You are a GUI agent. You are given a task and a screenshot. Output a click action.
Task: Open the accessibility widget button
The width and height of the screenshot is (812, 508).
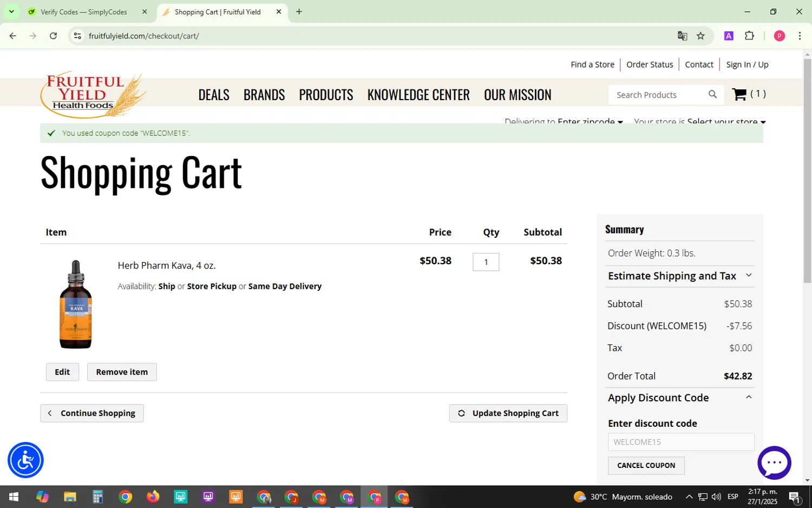(25, 460)
